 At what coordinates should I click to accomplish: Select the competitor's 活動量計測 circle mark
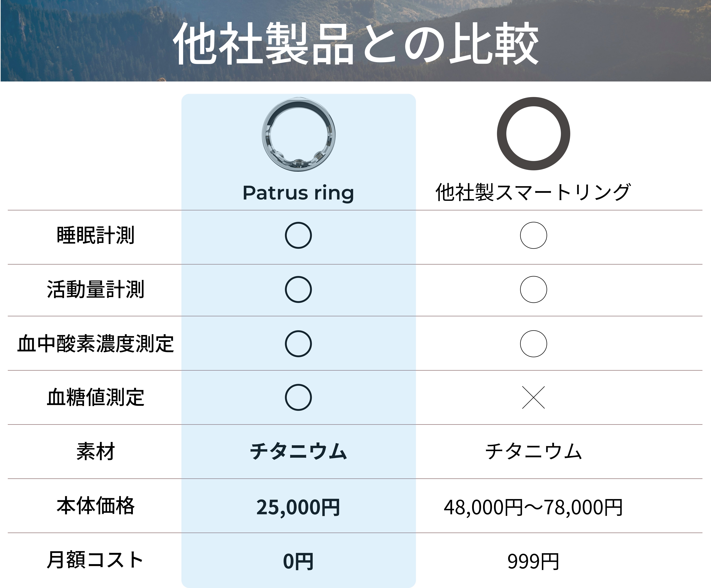533,290
